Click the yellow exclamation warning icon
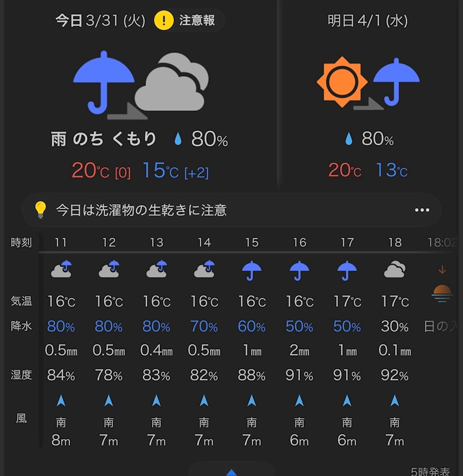This screenshot has width=463, height=476. (x=164, y=21)
